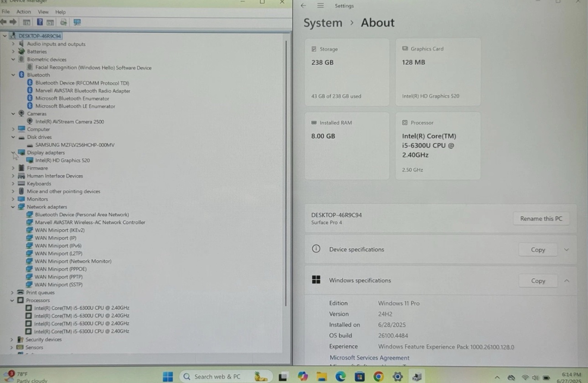Click the Intel AVStream Camera 2500 icon
The image size is (588, 383).
click(30, 121)
